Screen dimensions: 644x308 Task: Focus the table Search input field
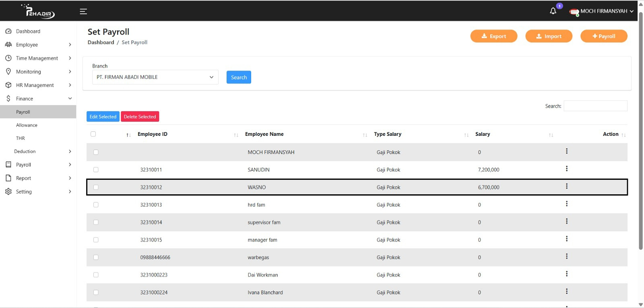[x=595, y=106]
